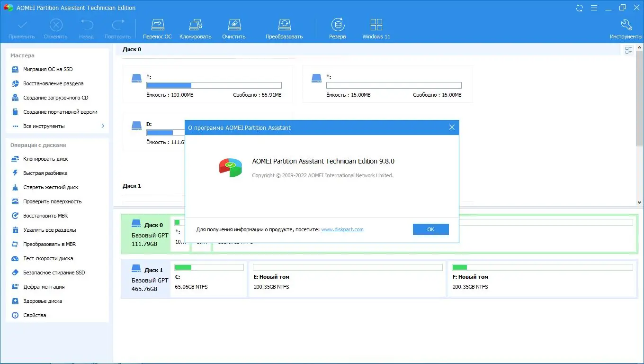Open Здоровье диска
644x364 pixels.
point(43,301)
